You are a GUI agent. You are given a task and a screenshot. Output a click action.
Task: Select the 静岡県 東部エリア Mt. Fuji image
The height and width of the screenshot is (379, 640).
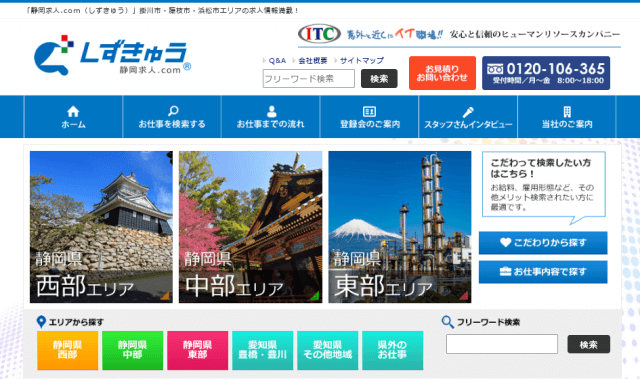coord(400,227)
